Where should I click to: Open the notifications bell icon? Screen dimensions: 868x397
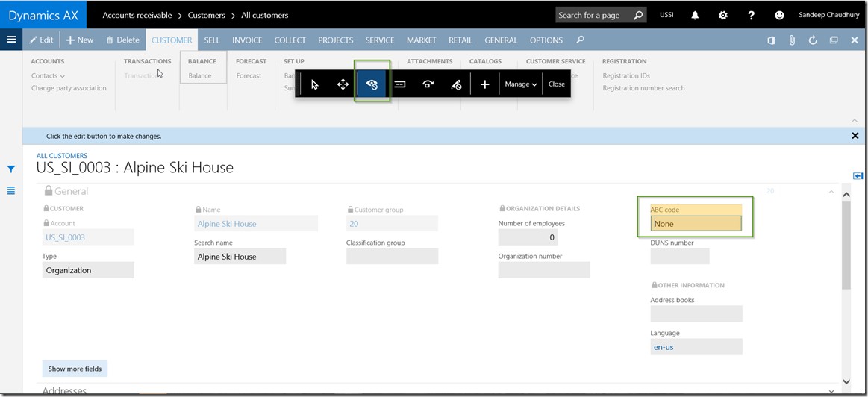click(x=695, y=15)
